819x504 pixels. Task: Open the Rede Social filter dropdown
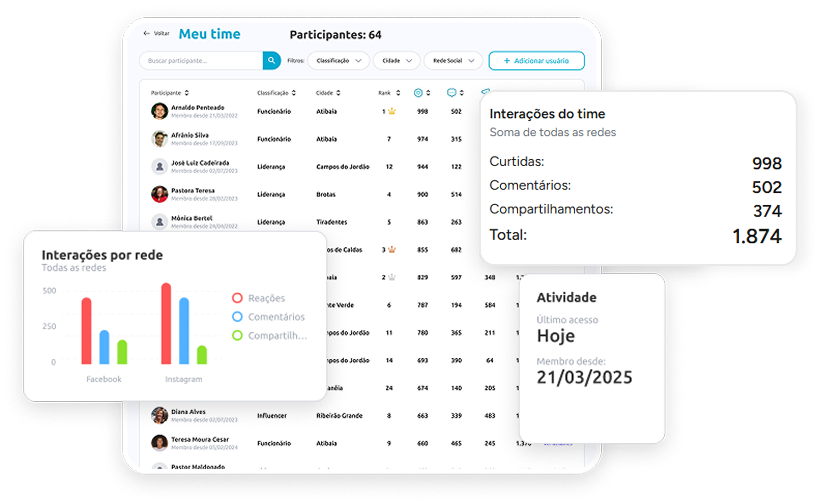point(453,61)
